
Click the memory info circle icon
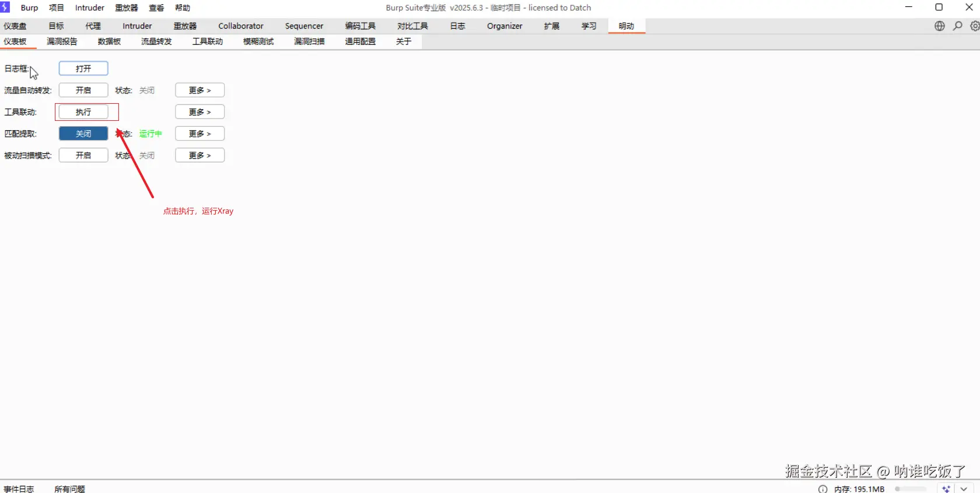(x=822, y=489)
